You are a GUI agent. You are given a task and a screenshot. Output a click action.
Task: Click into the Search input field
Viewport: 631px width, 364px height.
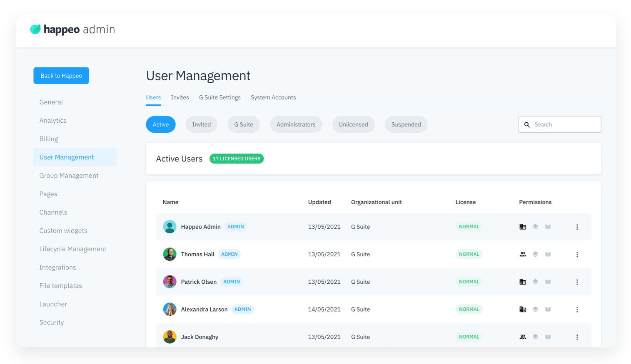pos(564,124)
